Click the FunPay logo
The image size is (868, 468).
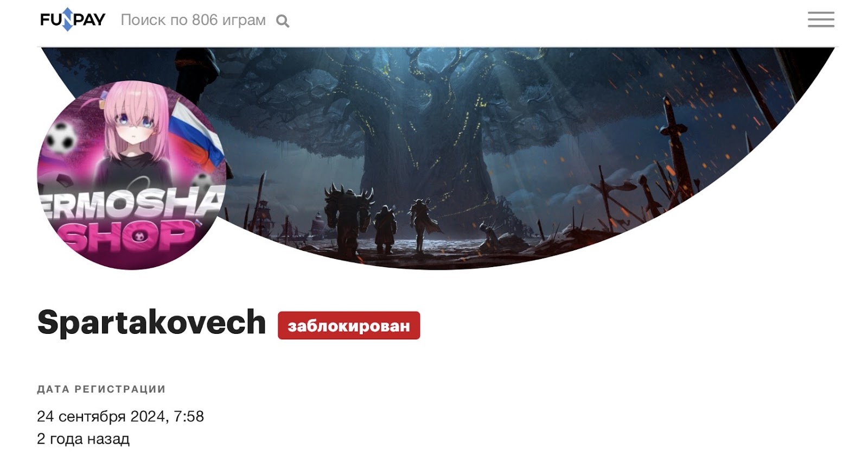coord(73,20)
